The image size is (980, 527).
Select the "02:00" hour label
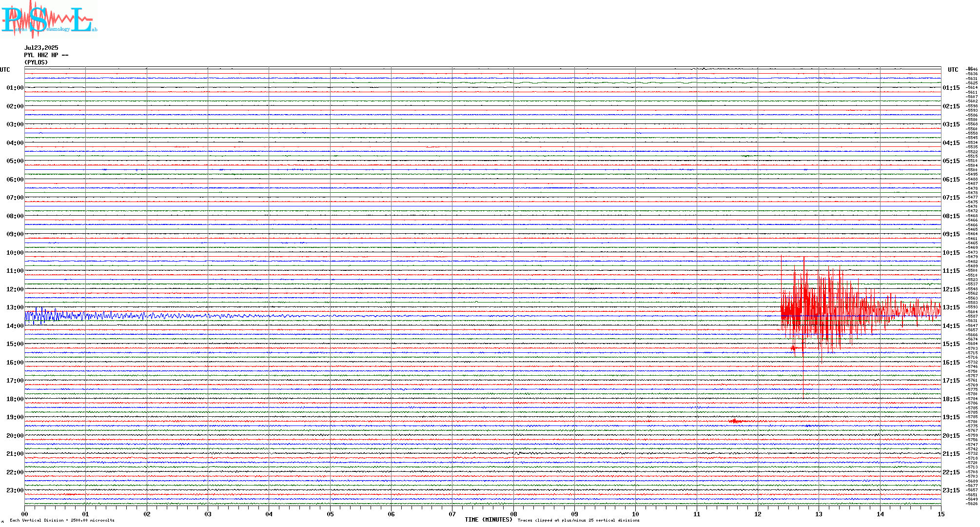click(x=15, y=106)
